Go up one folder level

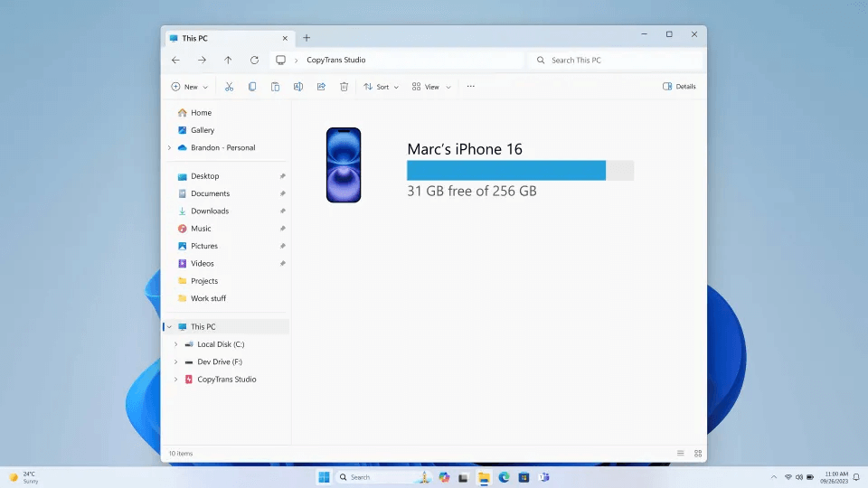[x=228, y=60]
